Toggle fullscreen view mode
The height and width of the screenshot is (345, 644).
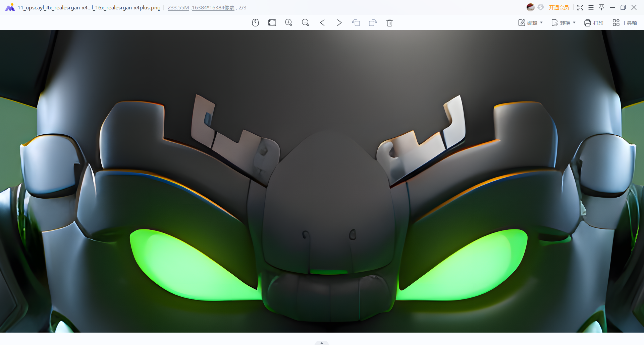[580, 7]
